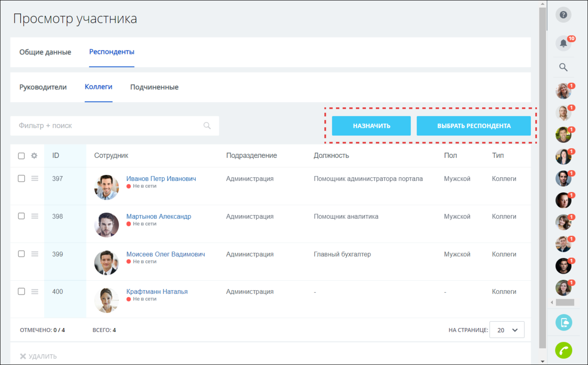Viewport: 588px width, 365px height.
Task: Open notifications via the bell icon
Action: [x=563, y=43]
